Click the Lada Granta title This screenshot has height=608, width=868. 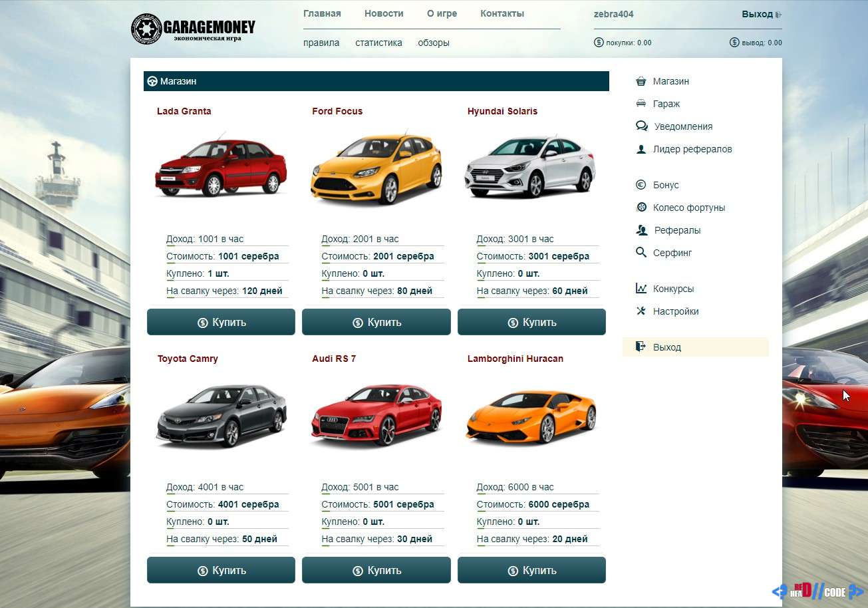[184, 111]
